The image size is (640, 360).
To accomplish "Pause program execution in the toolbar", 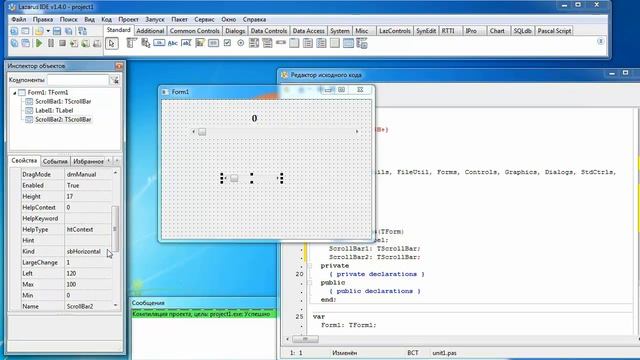I will (51, 43).
